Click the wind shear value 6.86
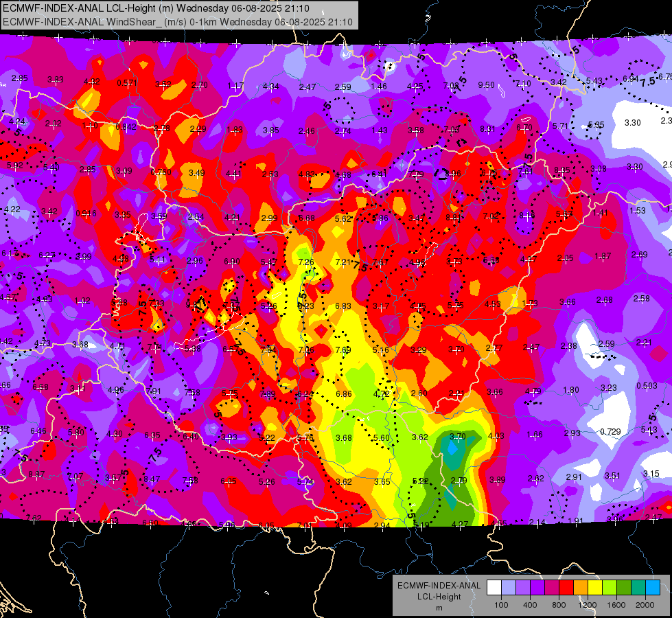 coord(344,393)
